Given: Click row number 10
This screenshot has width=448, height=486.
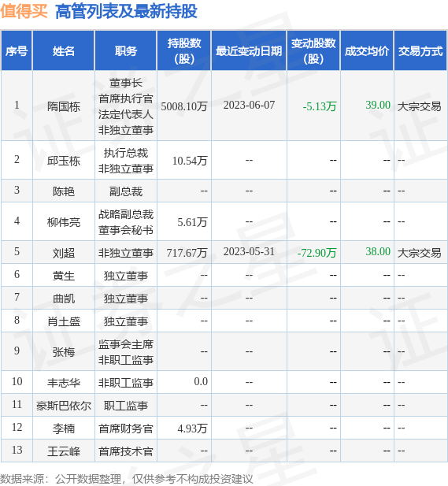Looking at the screenshot, I should point(17,381).
